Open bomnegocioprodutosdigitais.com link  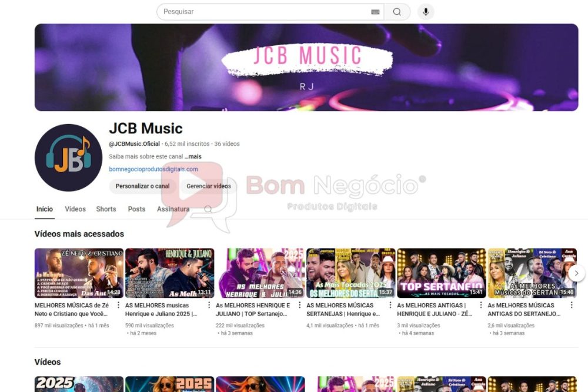pyautogui.click(x=153, y=169)
